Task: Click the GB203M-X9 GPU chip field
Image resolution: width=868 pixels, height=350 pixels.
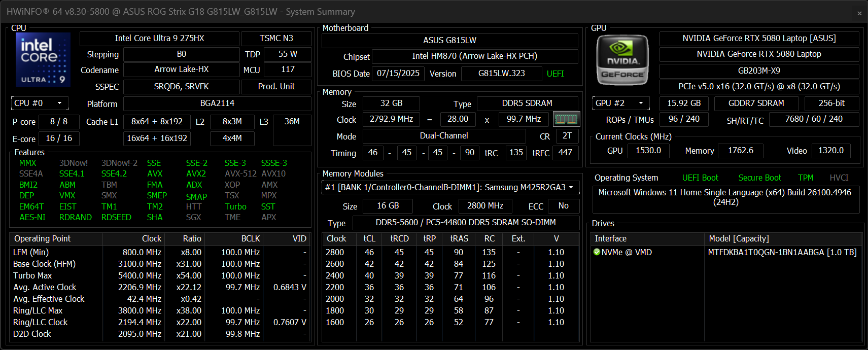Action: pyautogui.click(x=759, y=71)
